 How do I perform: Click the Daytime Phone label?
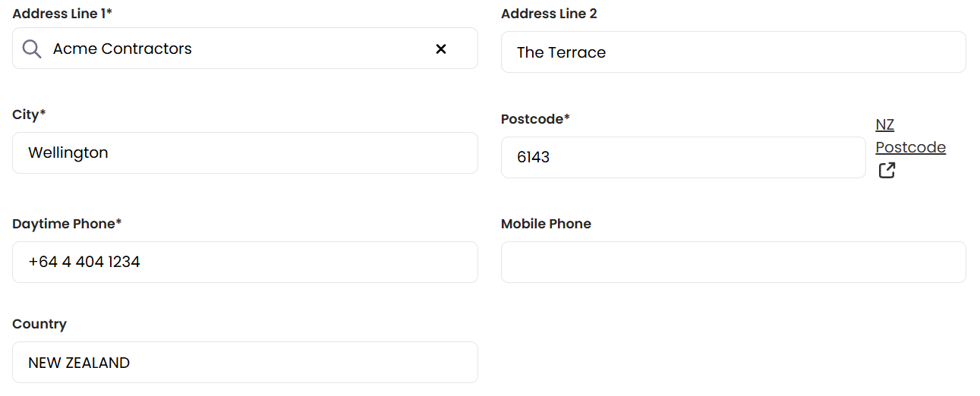67,224
